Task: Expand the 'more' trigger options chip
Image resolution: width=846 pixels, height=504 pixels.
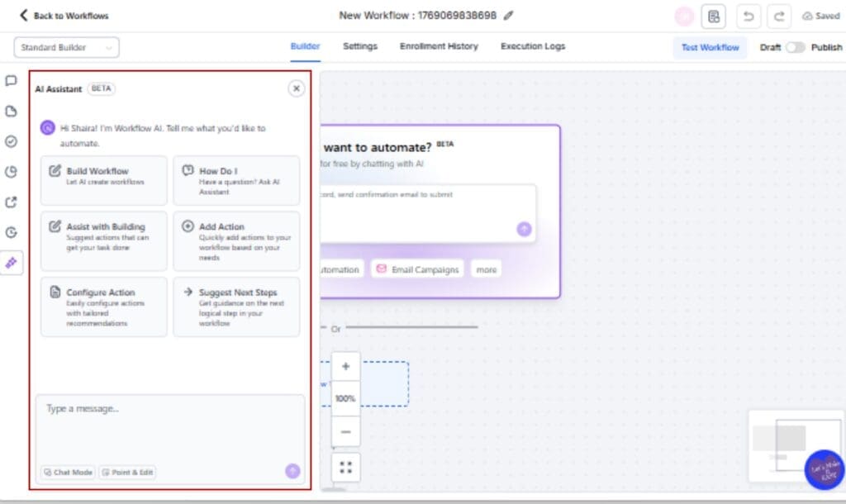Action: [x=486, y=268]
